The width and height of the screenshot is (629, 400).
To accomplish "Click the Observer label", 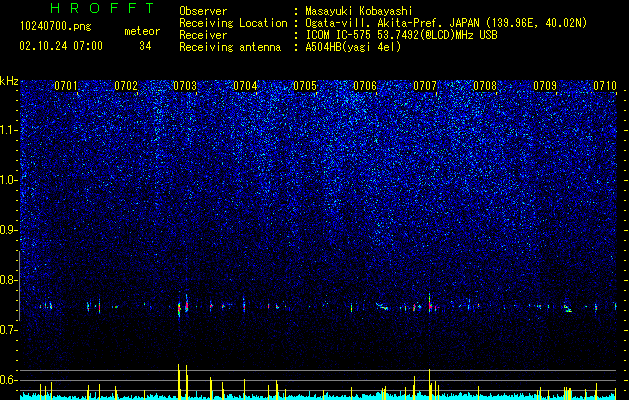I will tap(203, 11).
